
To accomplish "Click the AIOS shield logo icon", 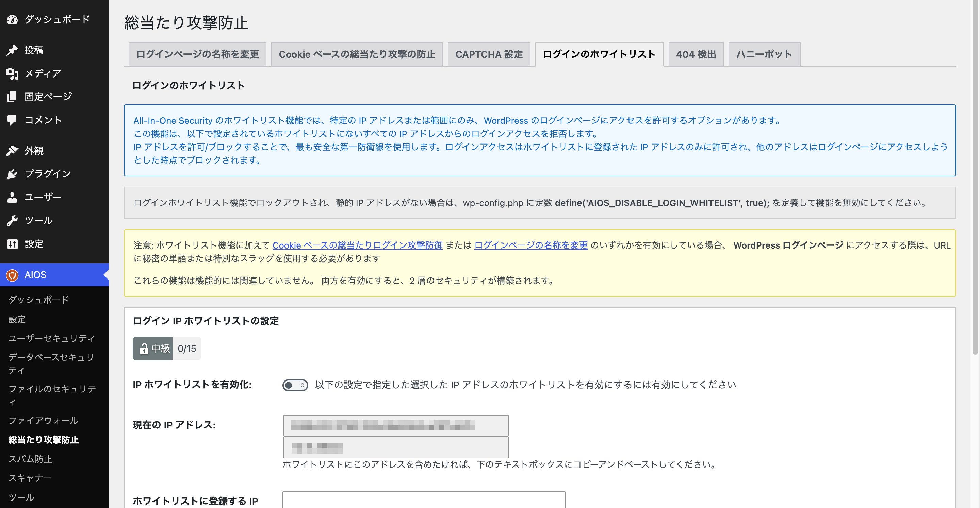I will (x=12, y=275).
